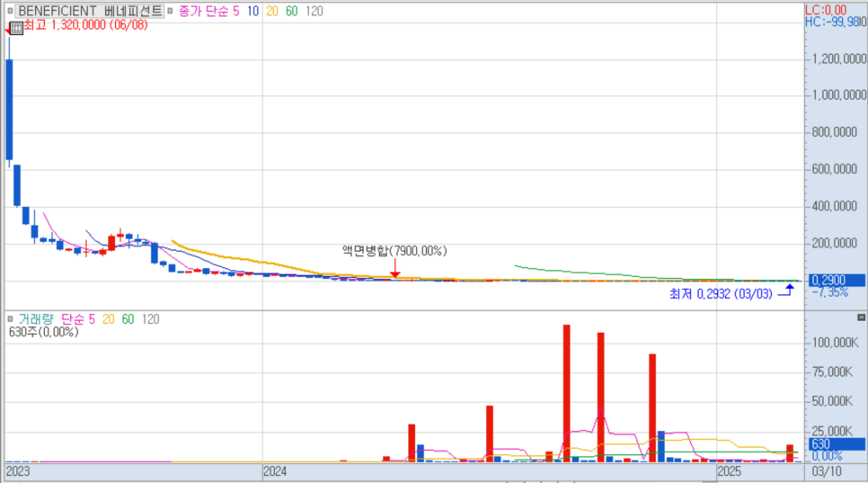868x483 pixels.
Task: Click the 2023 label on time axis
Action: 18,471
